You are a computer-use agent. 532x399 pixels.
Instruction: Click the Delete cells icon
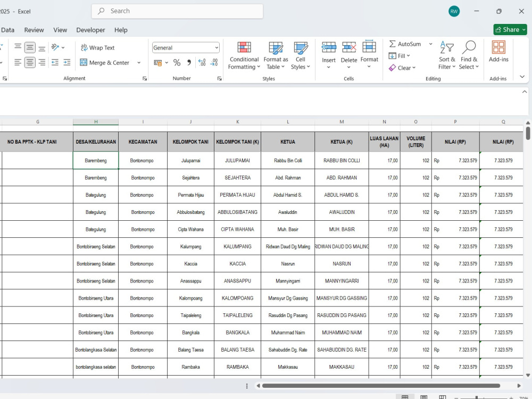point(349,47)
